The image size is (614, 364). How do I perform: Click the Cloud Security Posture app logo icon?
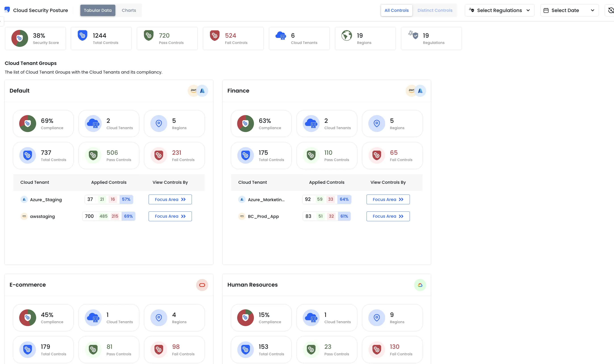point(7,10)
